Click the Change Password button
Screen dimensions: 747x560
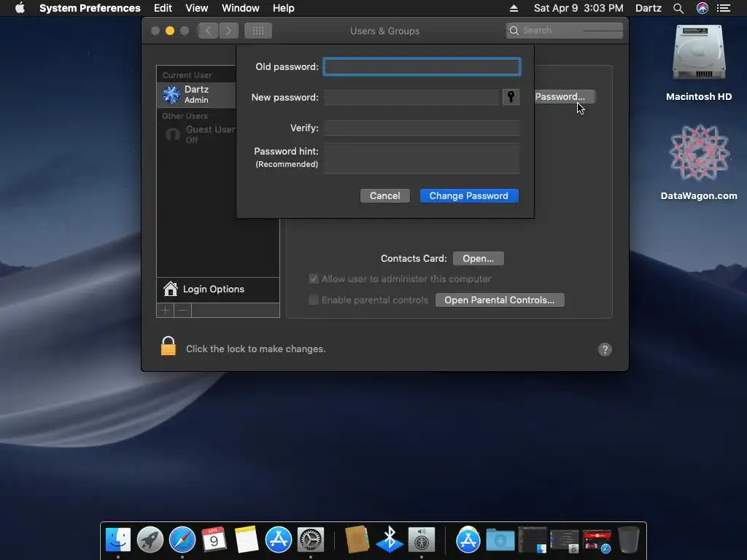pyautogui.click(x=469, y=195)
